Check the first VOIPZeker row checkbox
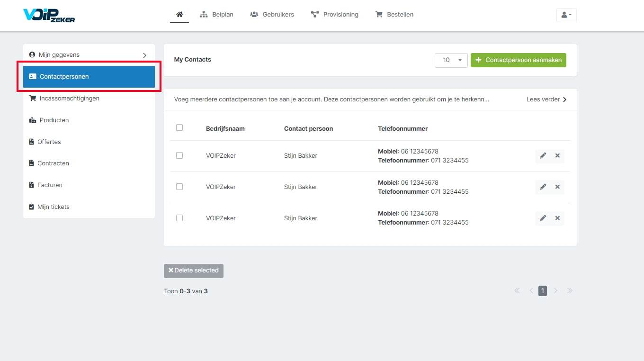This screenshot has width=644, height=361. point(179,155)
